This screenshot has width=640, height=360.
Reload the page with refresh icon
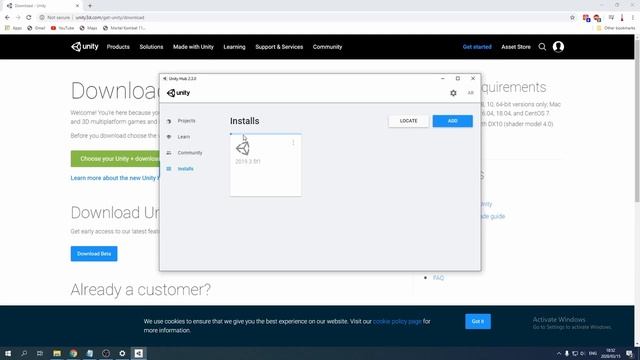click(x=29, y=18)
